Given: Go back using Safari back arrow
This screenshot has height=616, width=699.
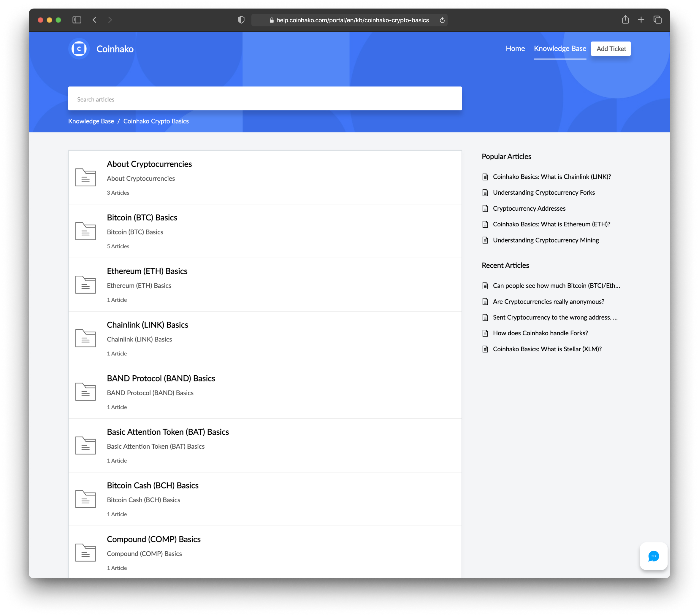Looking at the screenshot, I should [95, 20].
